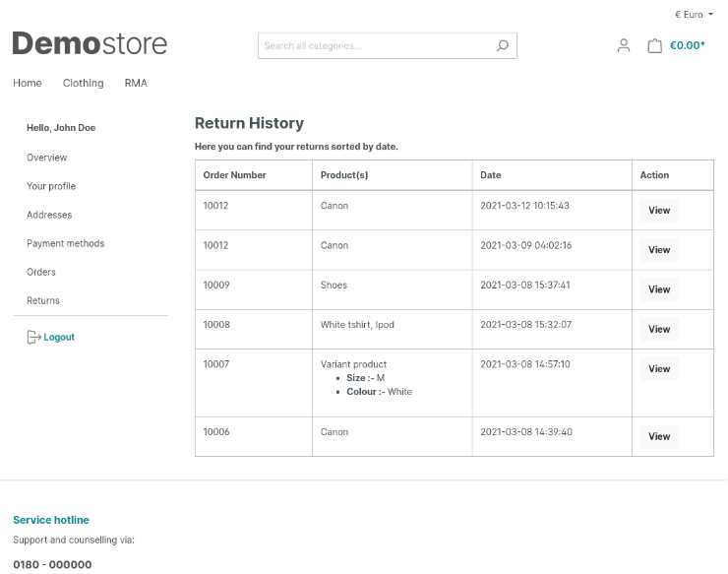Open Addresses in the sidebar
728x574 pixels.
click(x=49, y=215)
